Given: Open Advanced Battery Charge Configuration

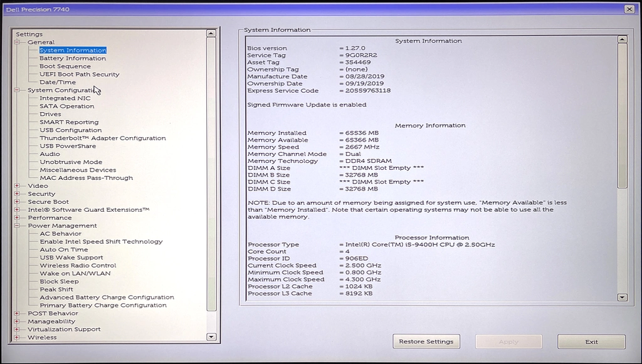Looking at the screenshot, I should [x=107, y=298].
